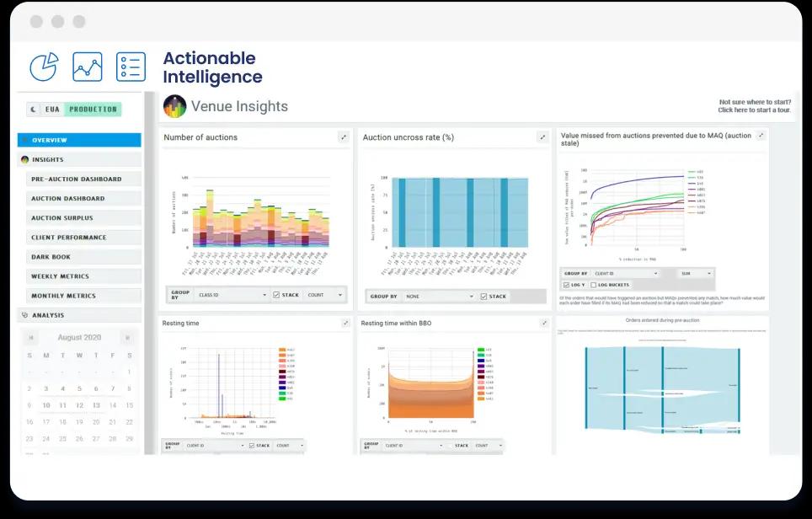
Task: Expand the Auction uncross rate chart
Action: coord(543,136)
